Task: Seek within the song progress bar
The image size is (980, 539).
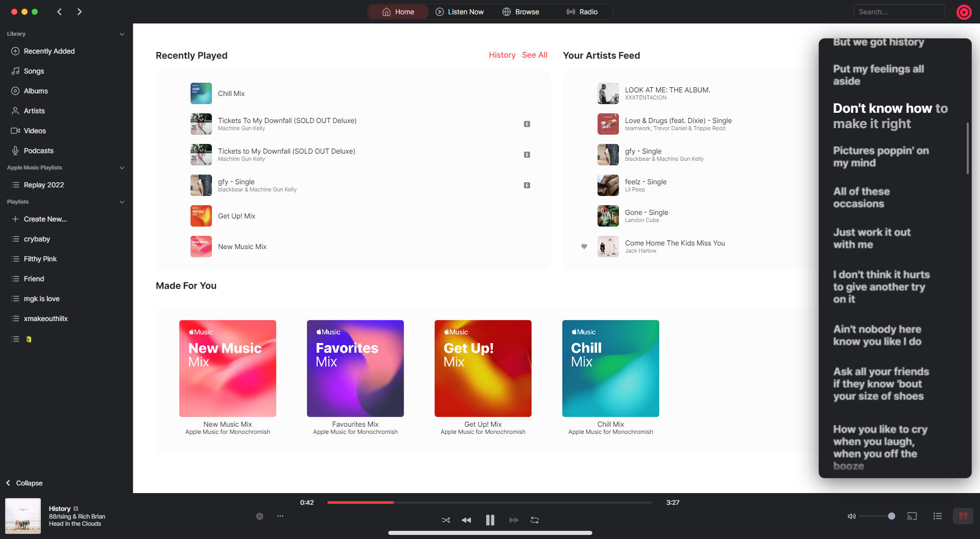Action: [x=490, y=502]
